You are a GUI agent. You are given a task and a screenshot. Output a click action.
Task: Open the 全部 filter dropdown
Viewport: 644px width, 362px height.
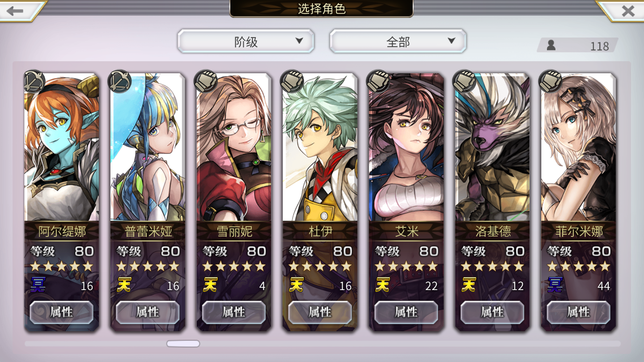[398, 42]
